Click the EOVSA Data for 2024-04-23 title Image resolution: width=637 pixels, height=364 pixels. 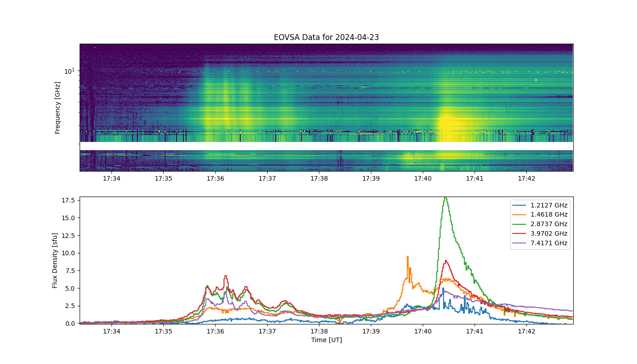pyautogui.click(x=326, y=37)
